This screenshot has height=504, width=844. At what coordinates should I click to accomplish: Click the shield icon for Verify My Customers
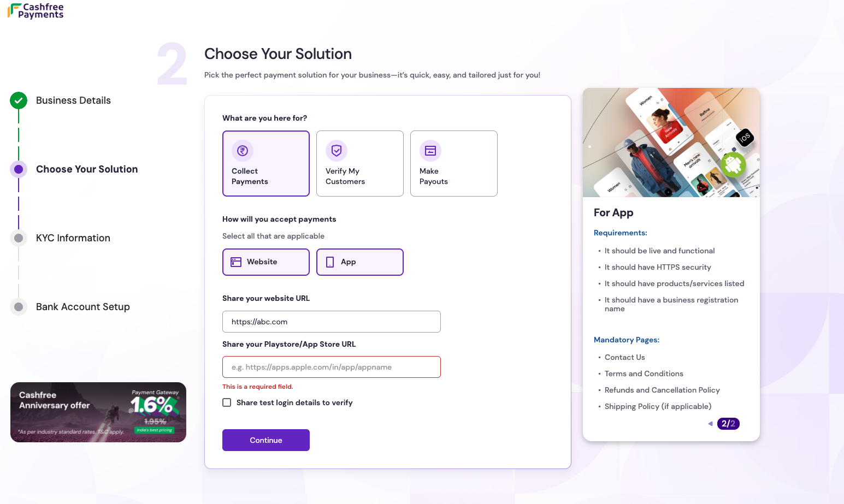pos(336,151)
